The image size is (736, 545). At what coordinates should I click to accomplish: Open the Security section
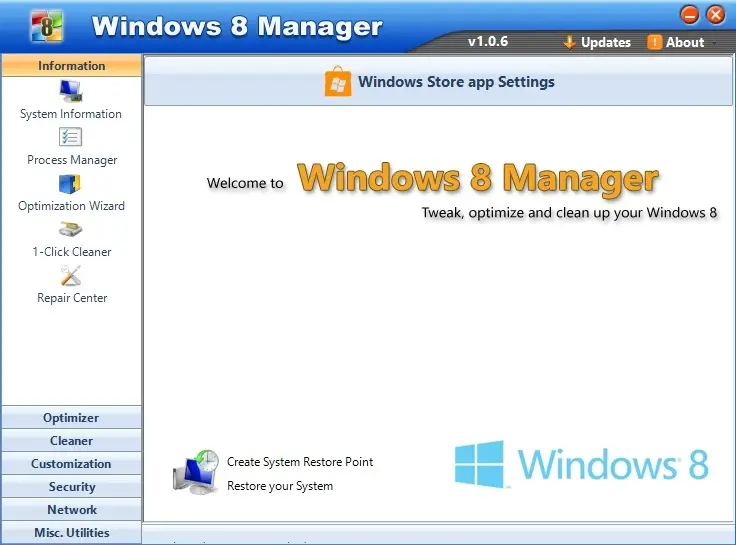[71, 487]
